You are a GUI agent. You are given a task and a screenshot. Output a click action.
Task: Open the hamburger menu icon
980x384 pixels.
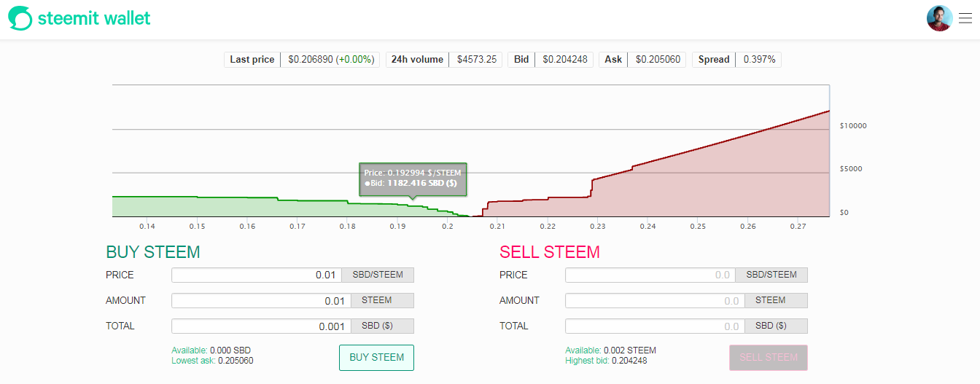pos(965,18)
